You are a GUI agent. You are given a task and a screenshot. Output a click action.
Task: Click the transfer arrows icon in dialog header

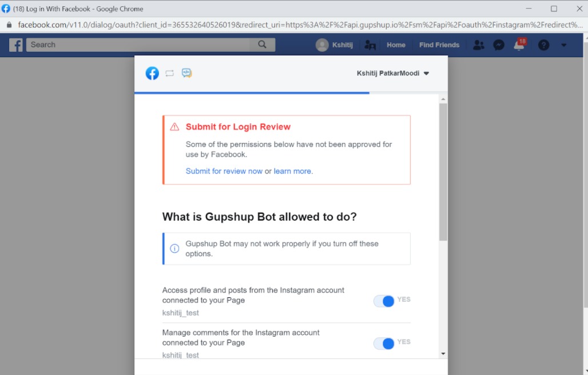coord(169,73)
